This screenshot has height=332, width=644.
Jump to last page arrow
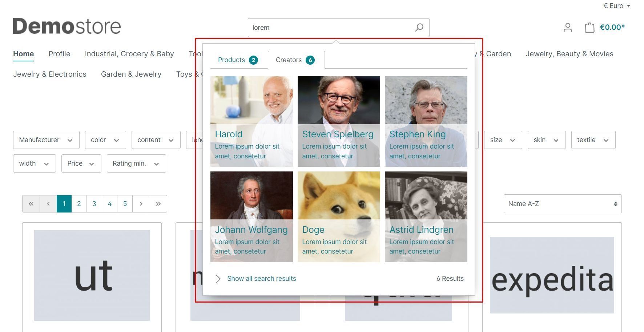click(158, 204)
